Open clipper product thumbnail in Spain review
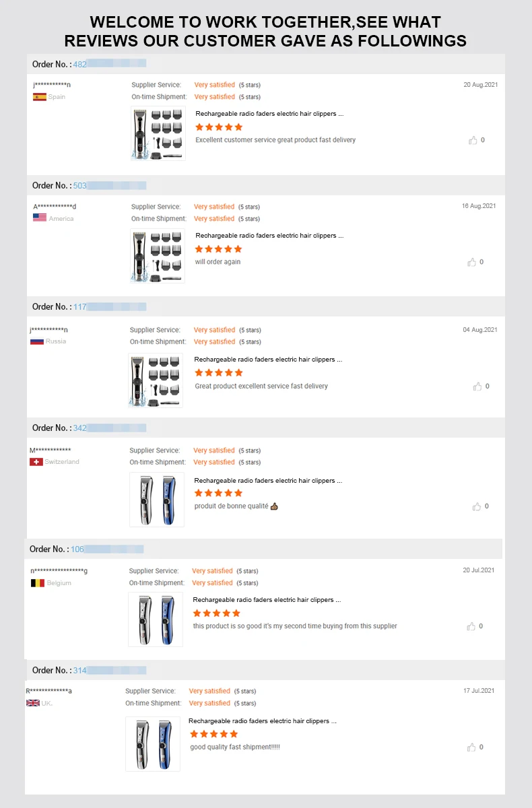This screenshot has height=808, width=532. [x=158, y=133]
